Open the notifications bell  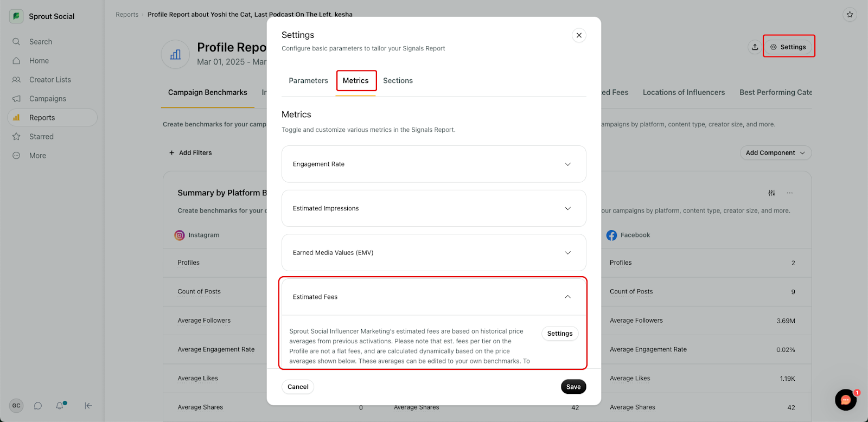click(60, 406)
